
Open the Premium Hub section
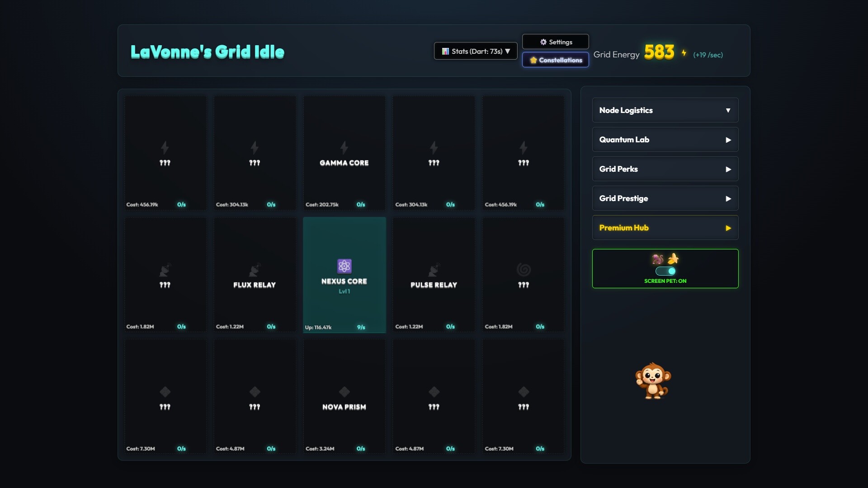pyautogui.click(x=665, y=228)
